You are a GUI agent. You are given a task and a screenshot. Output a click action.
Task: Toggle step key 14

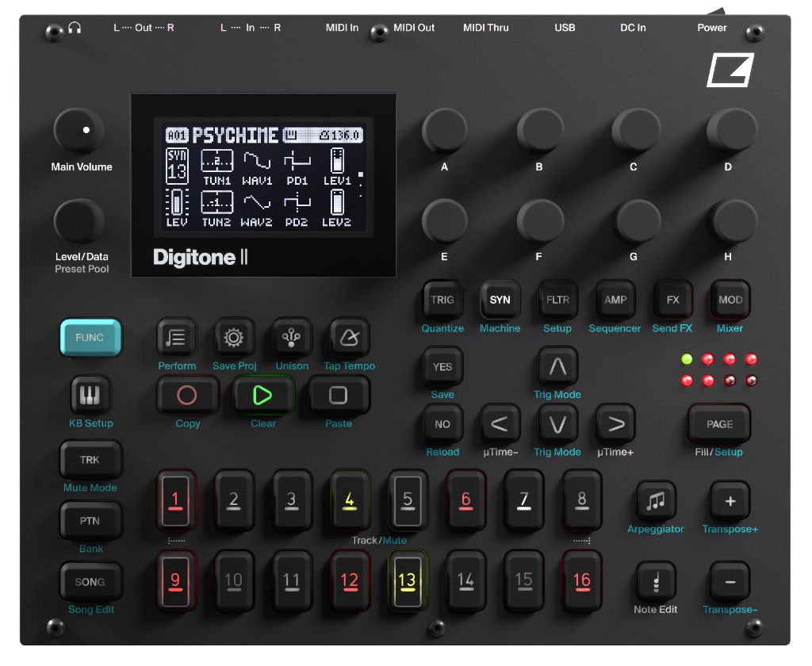(465, 580)
